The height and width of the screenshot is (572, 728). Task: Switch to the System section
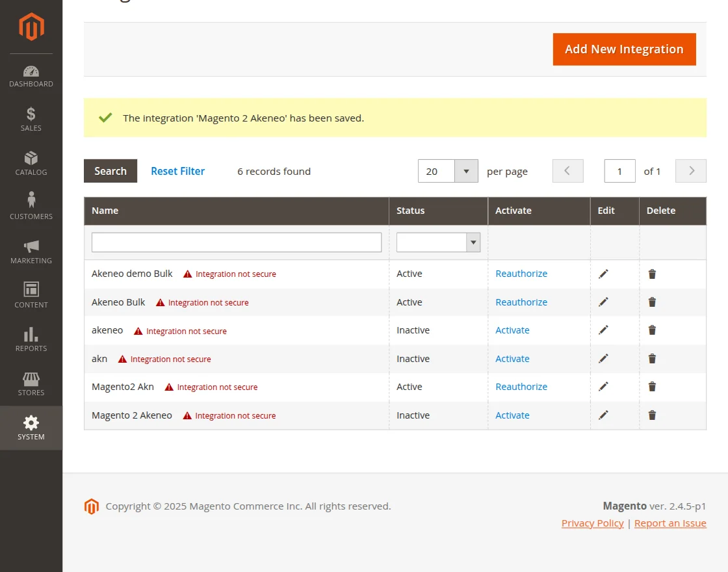tap(31, 427)
